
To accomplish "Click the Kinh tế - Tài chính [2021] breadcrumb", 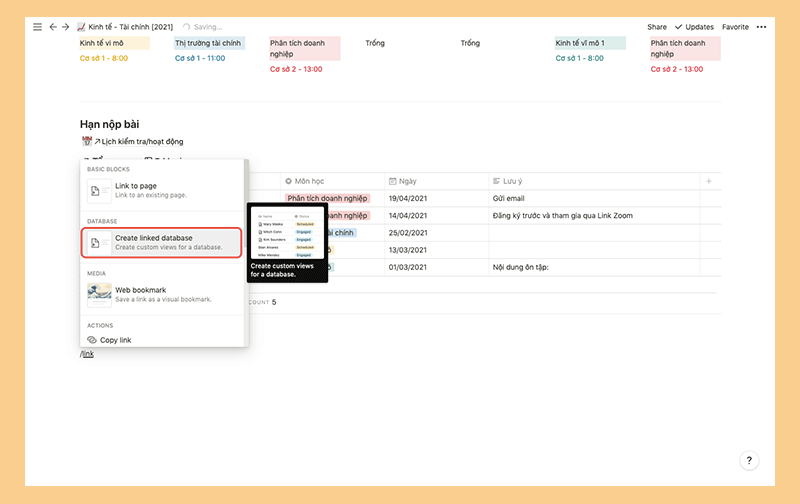I will point(131,27).
